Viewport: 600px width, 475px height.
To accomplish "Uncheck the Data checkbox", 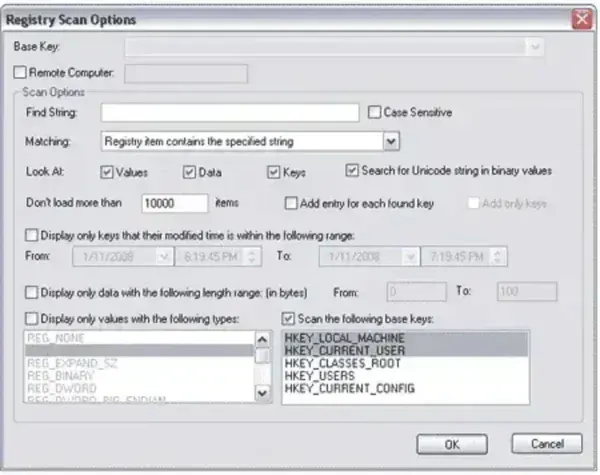I will coord(189,172).
